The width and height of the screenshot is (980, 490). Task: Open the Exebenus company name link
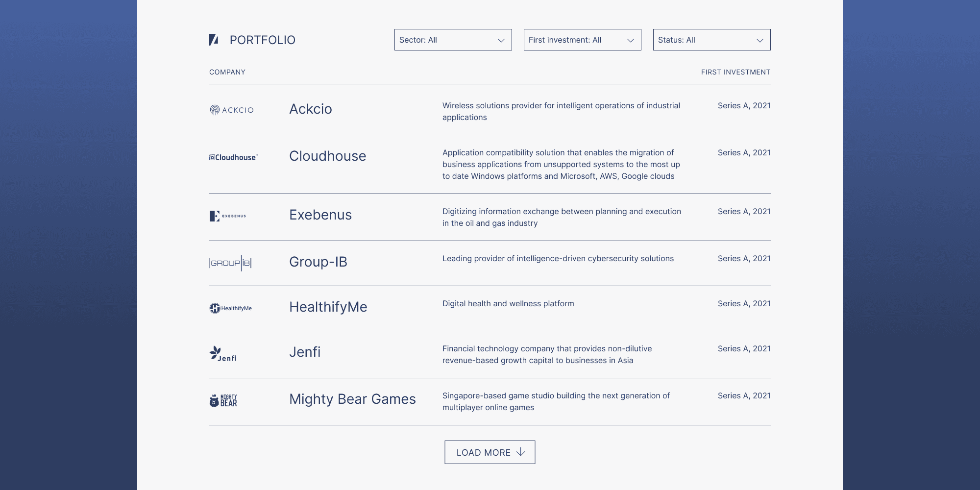pos(320,215)
